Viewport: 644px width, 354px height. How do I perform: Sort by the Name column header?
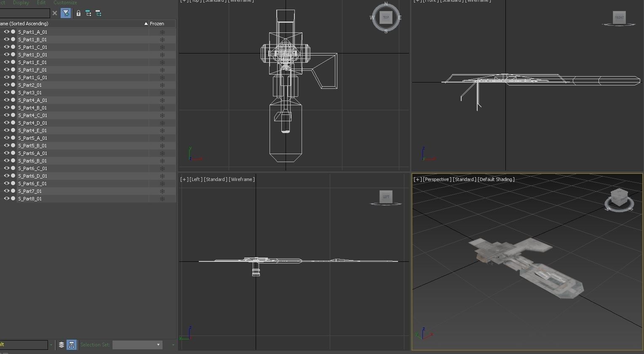[x=74, y=24]
